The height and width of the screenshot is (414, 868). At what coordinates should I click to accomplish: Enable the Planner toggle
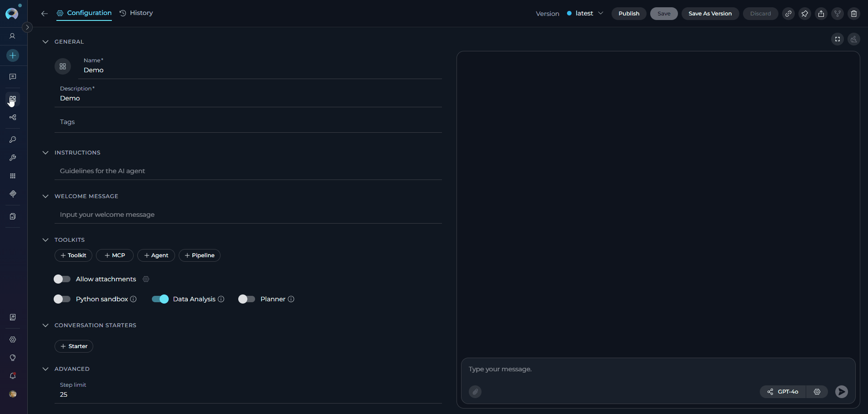click(x=247, y=299)
